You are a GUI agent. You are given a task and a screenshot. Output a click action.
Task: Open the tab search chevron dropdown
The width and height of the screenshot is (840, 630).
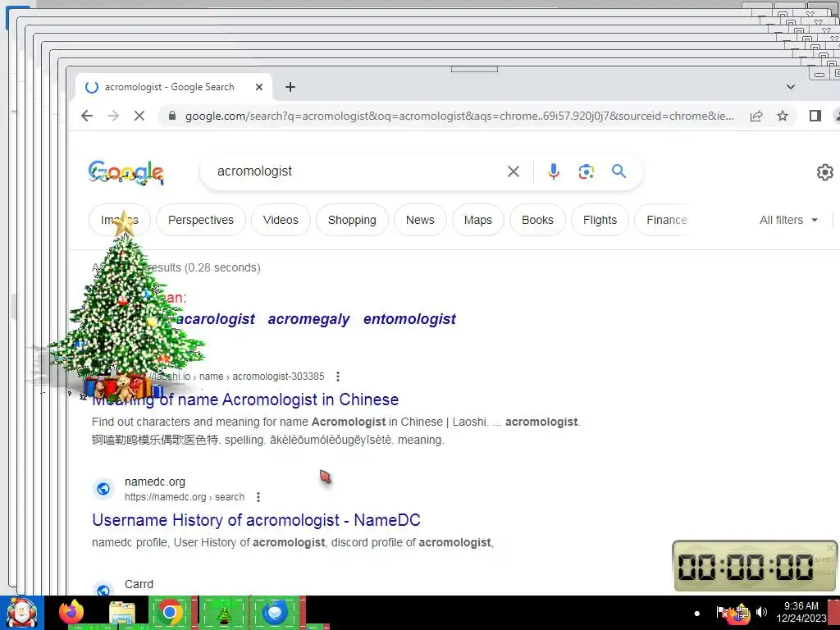791,87
